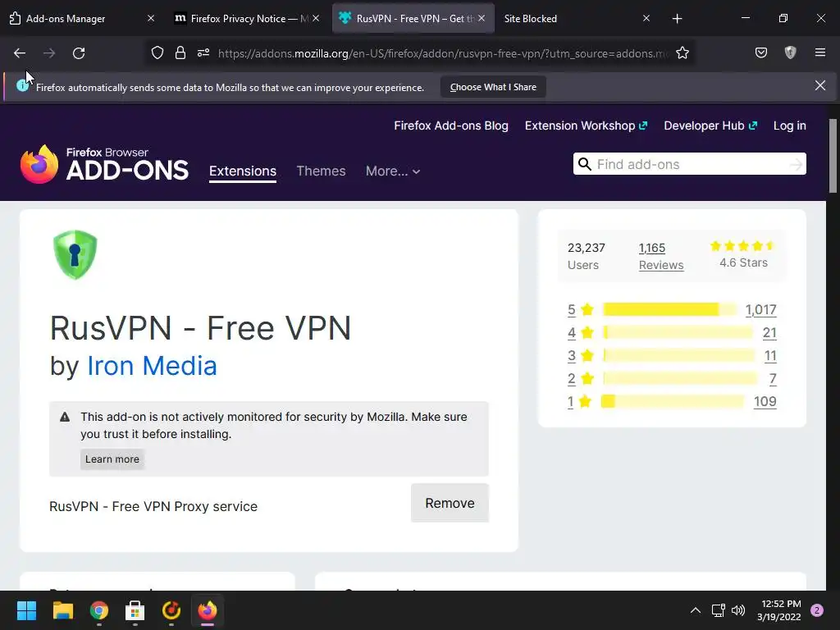This screenshot has height=630, width=840.
Task: Click the 109 one-star count
Action: tap(765, 401)
